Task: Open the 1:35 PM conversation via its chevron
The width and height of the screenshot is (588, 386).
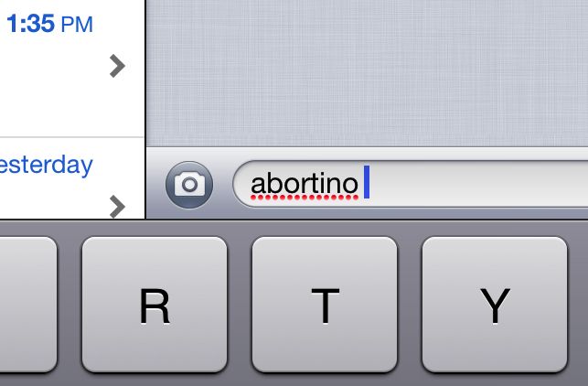Action: point(117,66)
